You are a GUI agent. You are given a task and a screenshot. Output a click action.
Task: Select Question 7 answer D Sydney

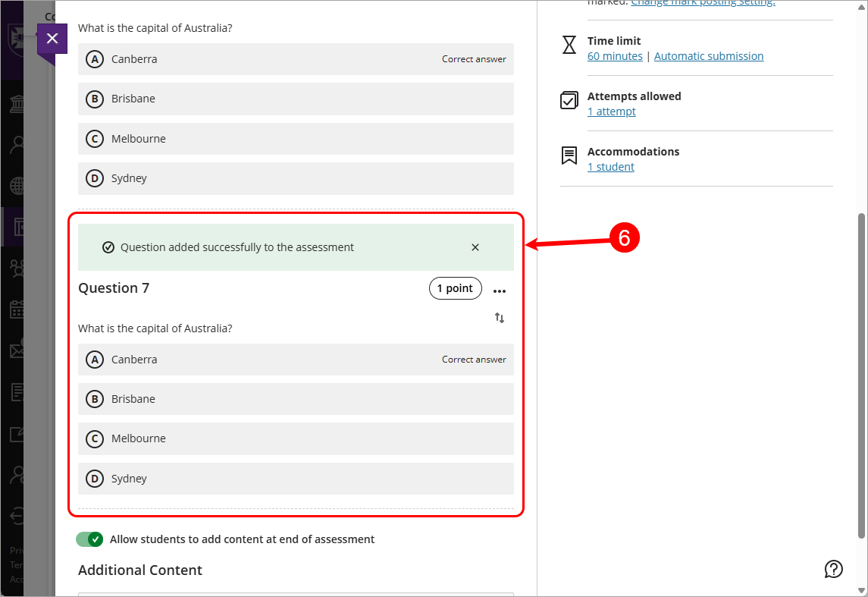click(x=296, y=479)
